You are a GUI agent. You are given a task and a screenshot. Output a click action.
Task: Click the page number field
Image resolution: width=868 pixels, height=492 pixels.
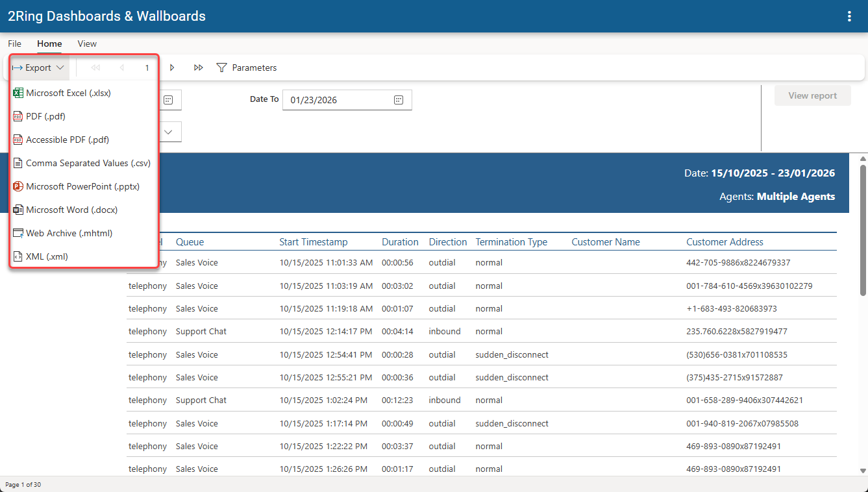147,68
